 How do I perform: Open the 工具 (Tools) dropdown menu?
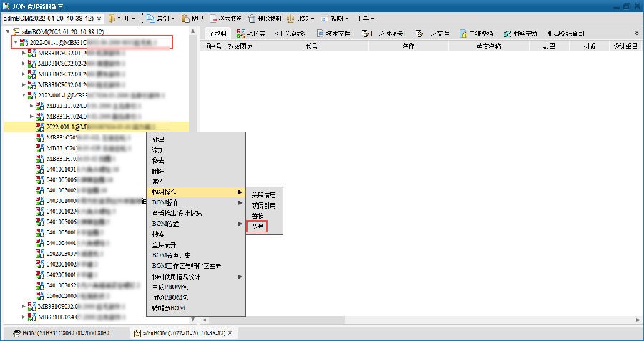click(x=368, y=18)
